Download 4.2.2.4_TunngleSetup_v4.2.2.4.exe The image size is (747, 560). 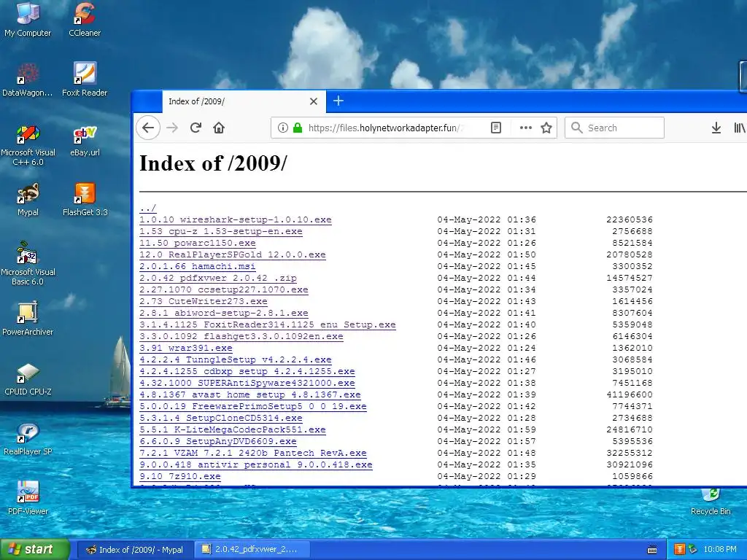point(236,359)
